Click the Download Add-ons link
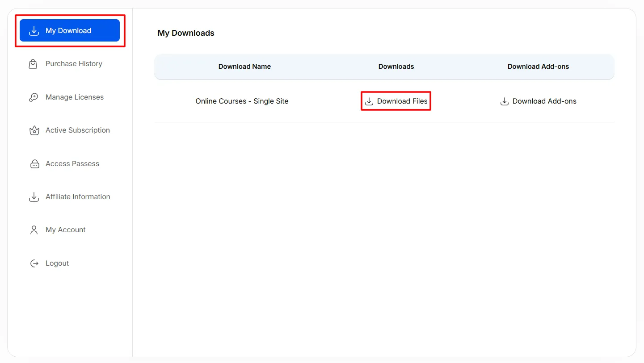The image size is (644, 363). (x=544, y=101)
